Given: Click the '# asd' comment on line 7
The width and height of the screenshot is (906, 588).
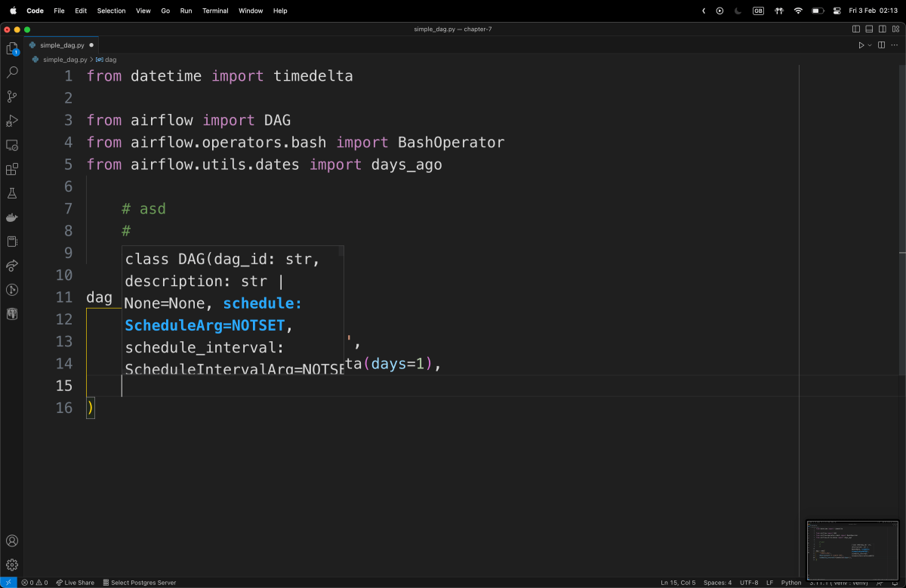Looking at the screenshot, I should pos(143,209).
